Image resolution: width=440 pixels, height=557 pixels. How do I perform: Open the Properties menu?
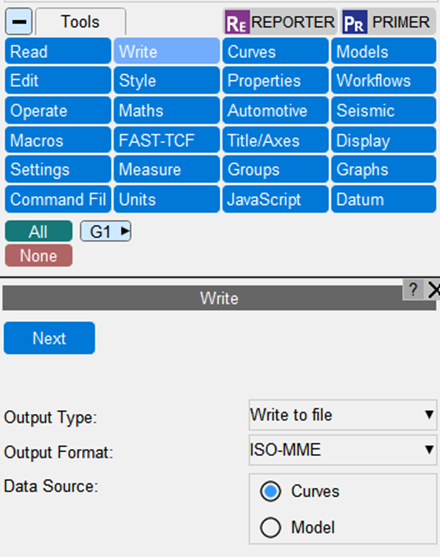275,81
